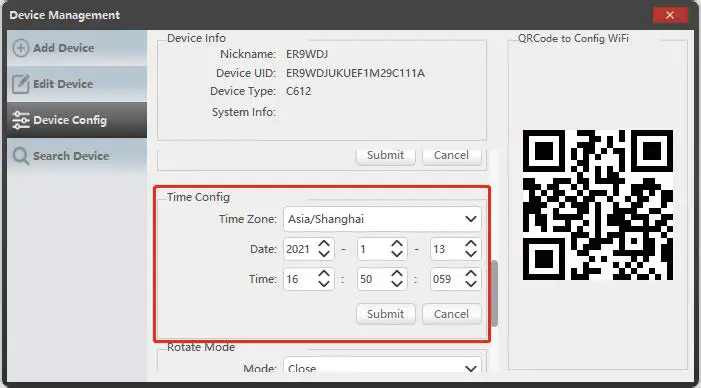Open the Search Device section
Screen dimensions: 701x388
76,156
